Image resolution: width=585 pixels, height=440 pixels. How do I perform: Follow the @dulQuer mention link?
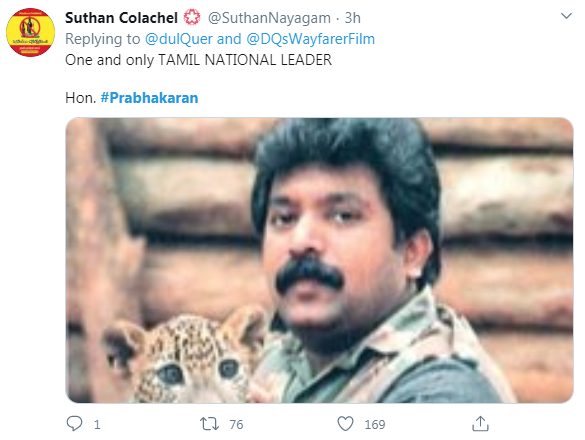tap(179, 39)
